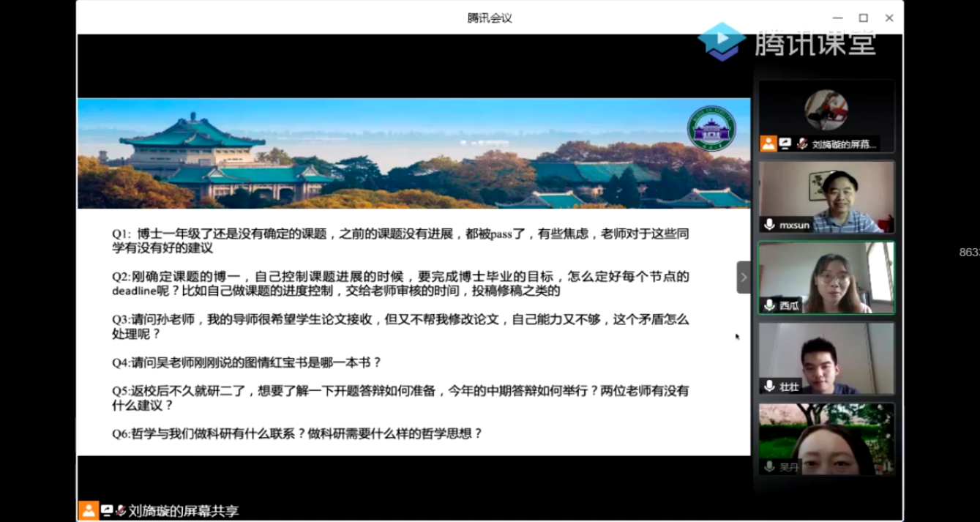Image resolution: width=980 pixels, height=522 pixels.
Task: Click the orange host icon at bottom-left
Action: (x=89, y=510)
